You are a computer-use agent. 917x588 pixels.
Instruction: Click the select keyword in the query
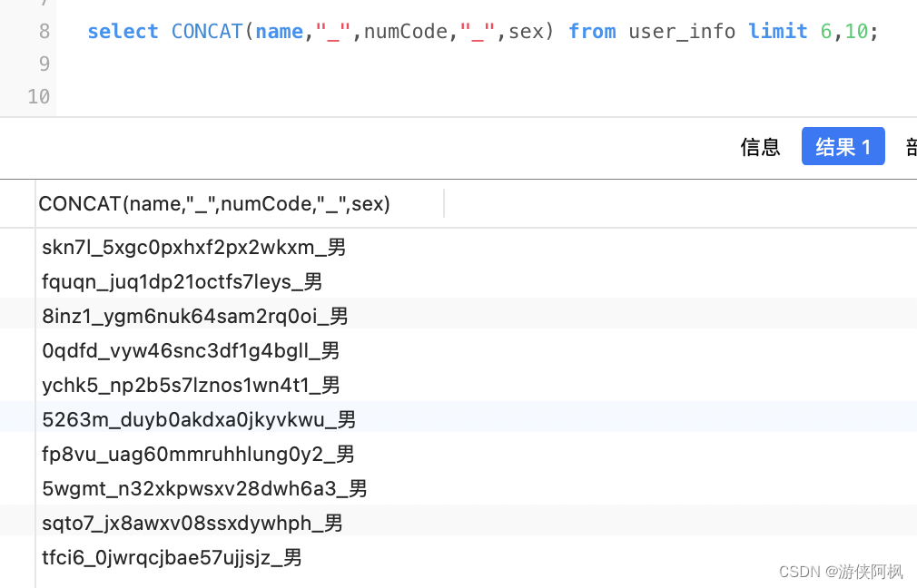123,31
